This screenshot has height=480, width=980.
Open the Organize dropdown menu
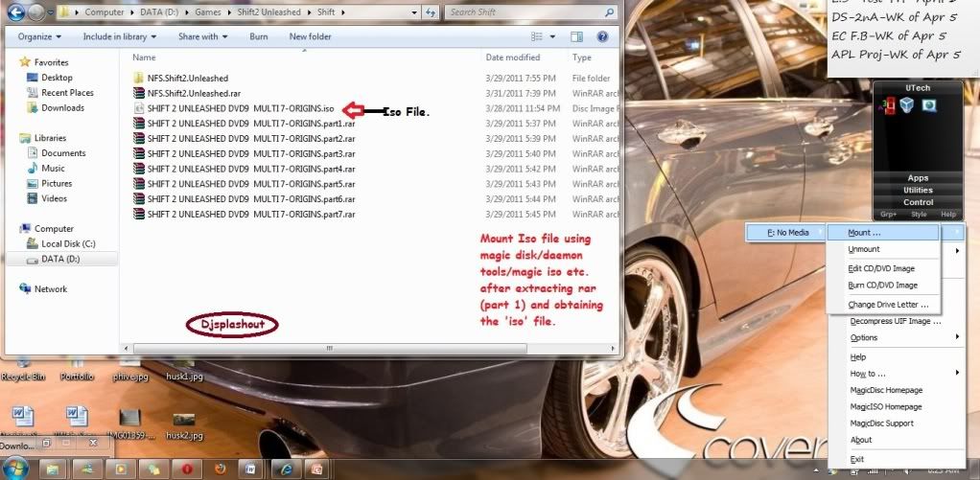tap(39, 36)
